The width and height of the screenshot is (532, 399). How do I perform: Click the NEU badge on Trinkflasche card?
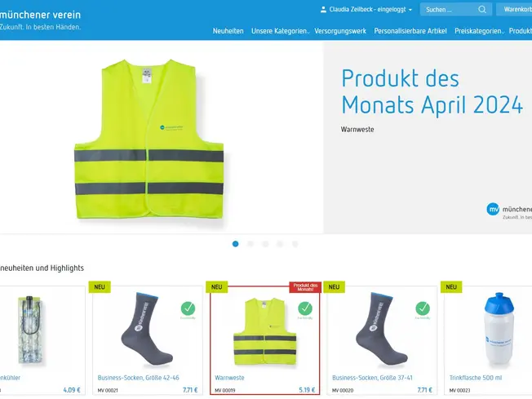(x=451, y=287)
